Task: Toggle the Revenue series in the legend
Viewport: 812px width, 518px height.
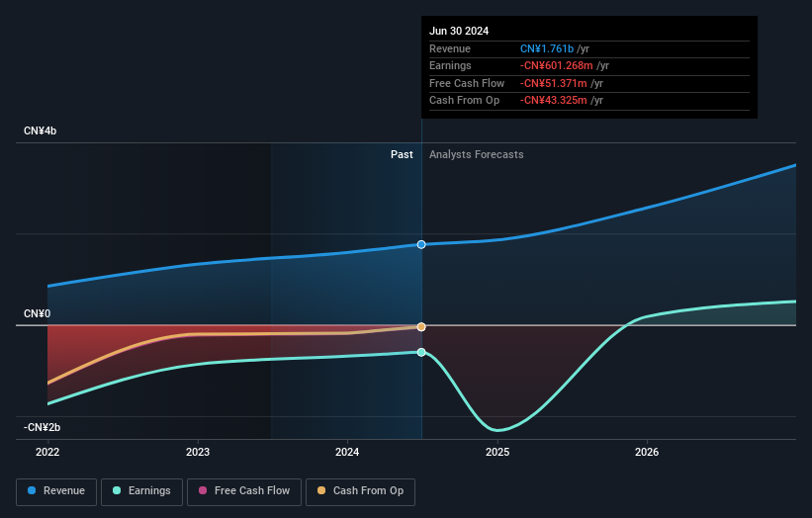Action: pos(56,491)
